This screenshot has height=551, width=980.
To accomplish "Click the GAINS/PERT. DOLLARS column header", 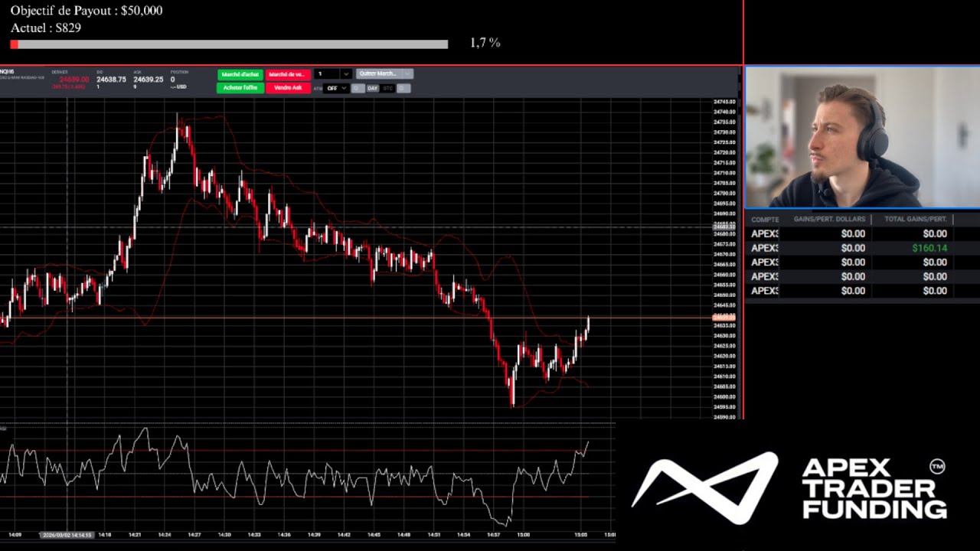I will (x=829, y=219).
